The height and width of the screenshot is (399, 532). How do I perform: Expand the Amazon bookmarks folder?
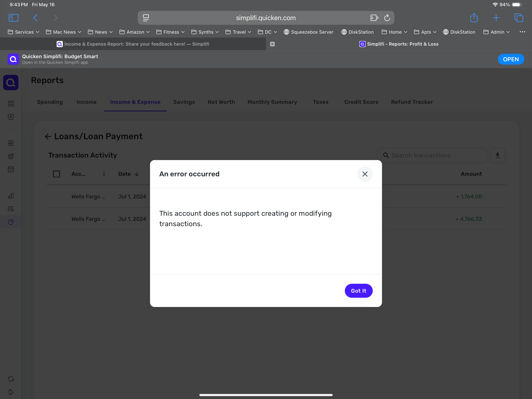pos(134,32)
